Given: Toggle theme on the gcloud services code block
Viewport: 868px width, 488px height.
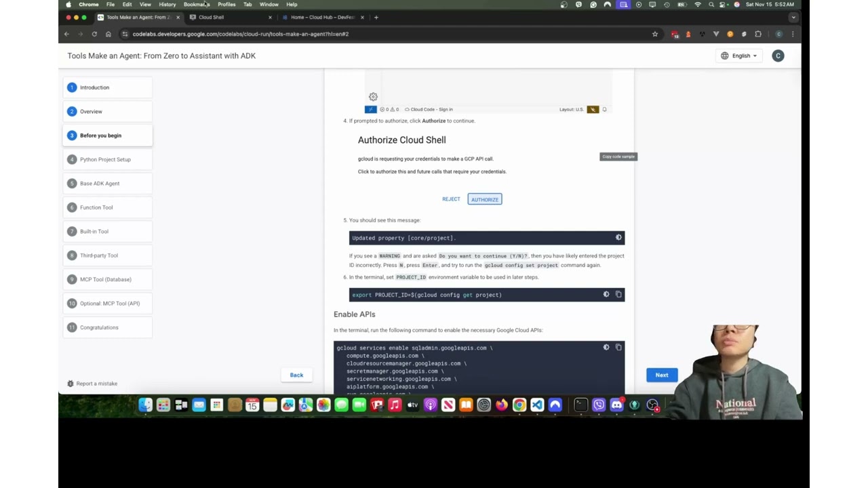Looking at the screenshot, I should pos(606,348).
